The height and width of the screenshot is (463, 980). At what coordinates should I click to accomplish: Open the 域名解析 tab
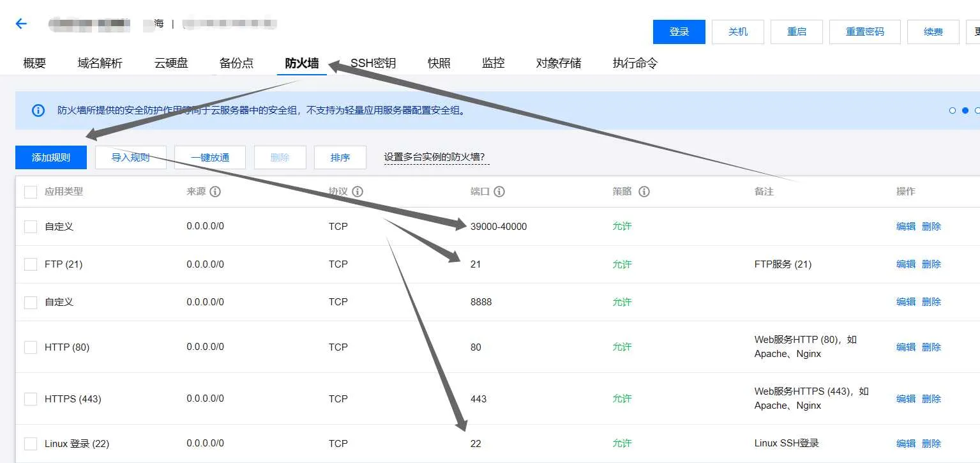100,63
